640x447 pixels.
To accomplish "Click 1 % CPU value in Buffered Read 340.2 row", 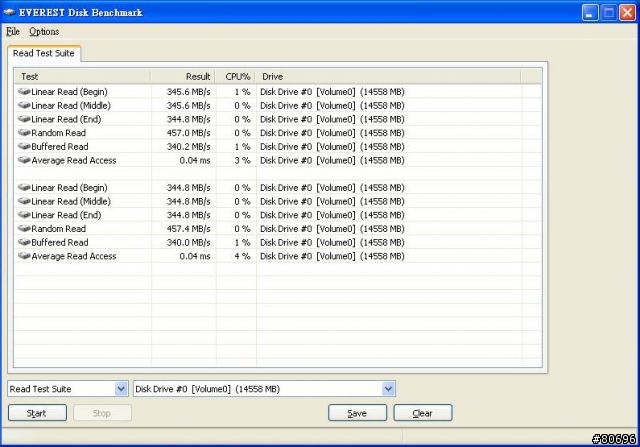I will tap(242, 147).
